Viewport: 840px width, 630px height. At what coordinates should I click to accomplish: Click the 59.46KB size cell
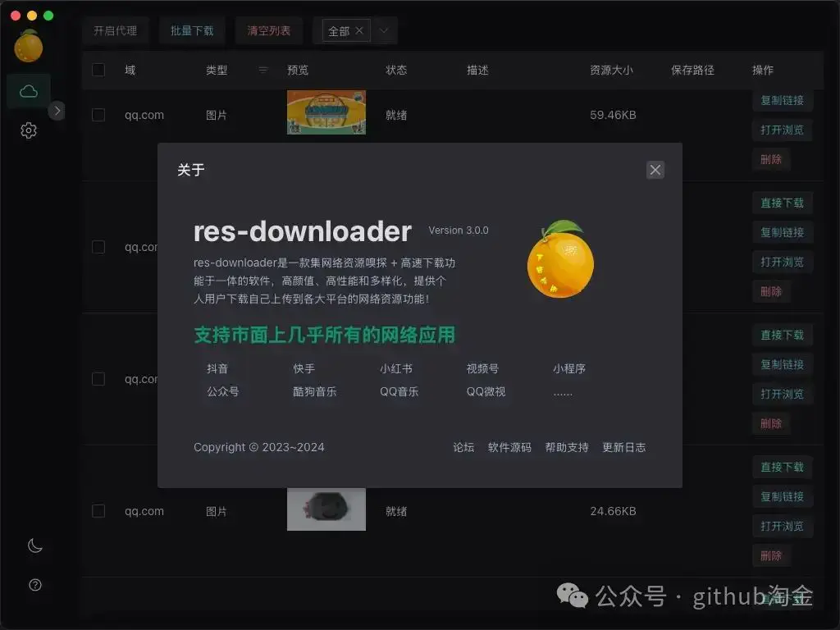coord(613,115)
